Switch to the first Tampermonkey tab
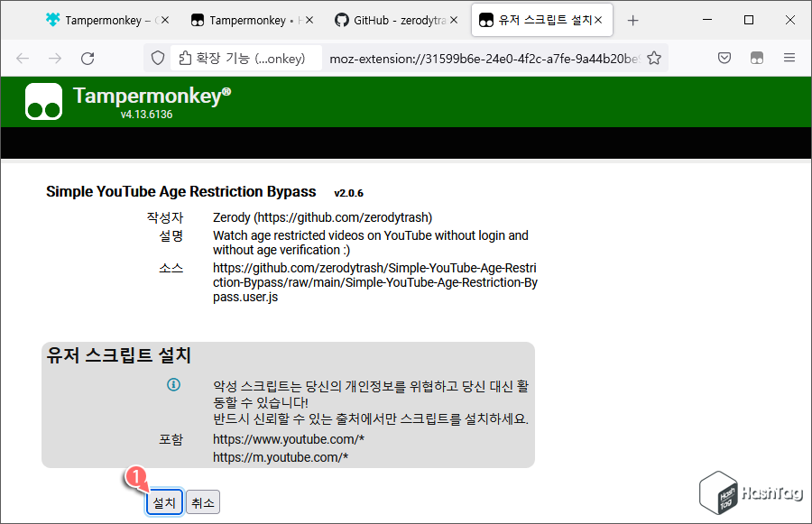 [99, 19]
